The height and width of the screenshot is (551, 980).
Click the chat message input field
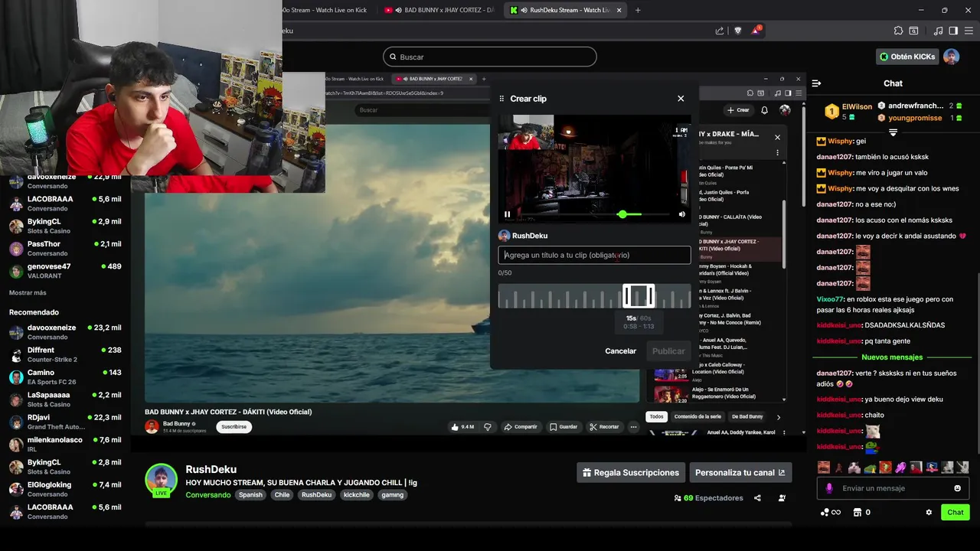click(893, 488)
